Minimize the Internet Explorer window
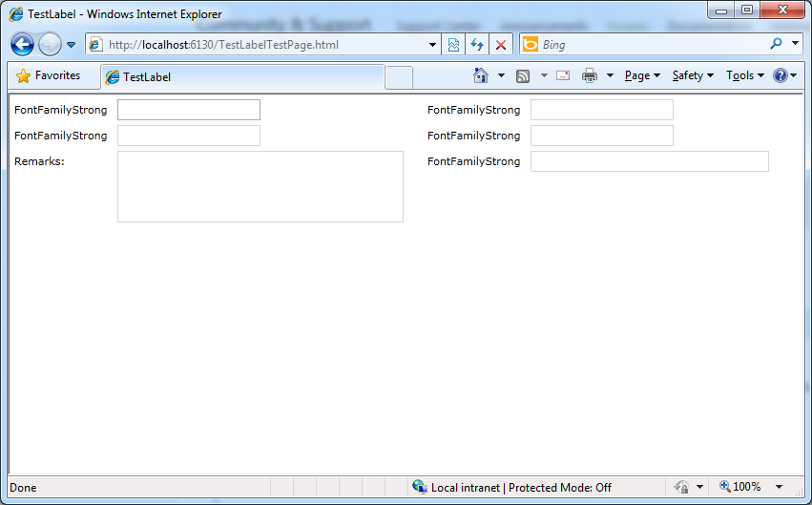812x505 pixels. point(721,10)
